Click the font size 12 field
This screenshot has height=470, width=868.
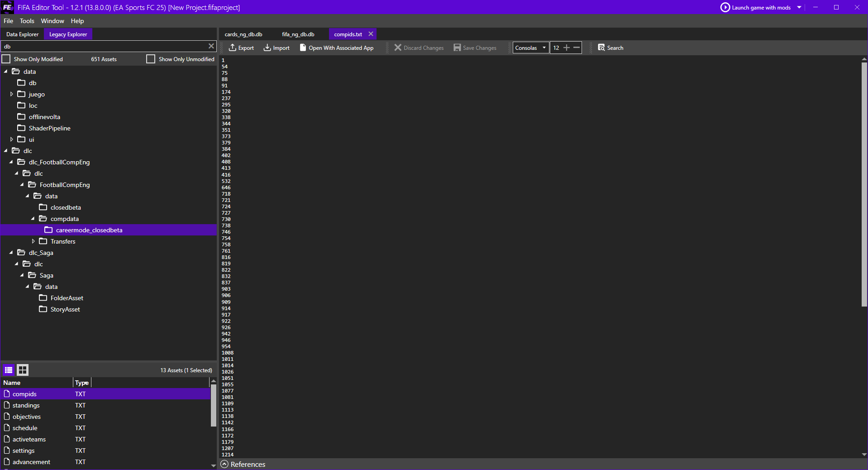tap(556, 48)
